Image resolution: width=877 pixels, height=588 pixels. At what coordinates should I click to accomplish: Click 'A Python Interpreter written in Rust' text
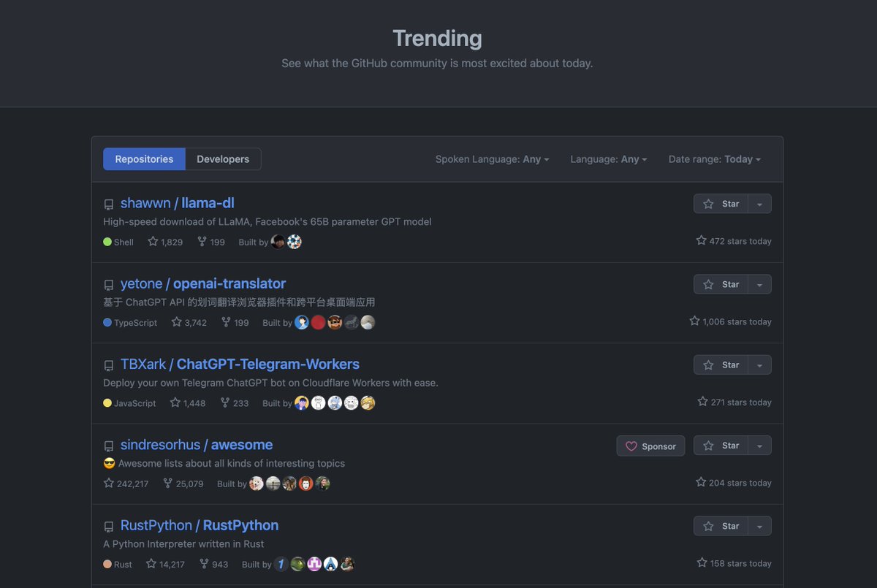[x=183, y=544]
